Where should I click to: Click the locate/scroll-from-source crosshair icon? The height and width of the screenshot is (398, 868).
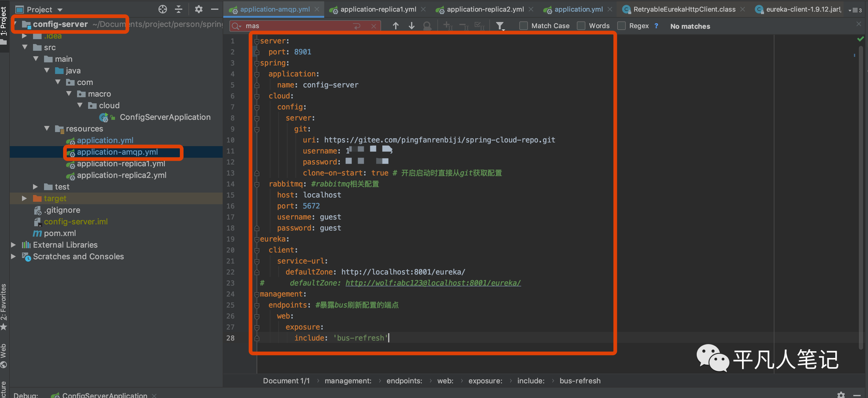[x=162, y=9]
